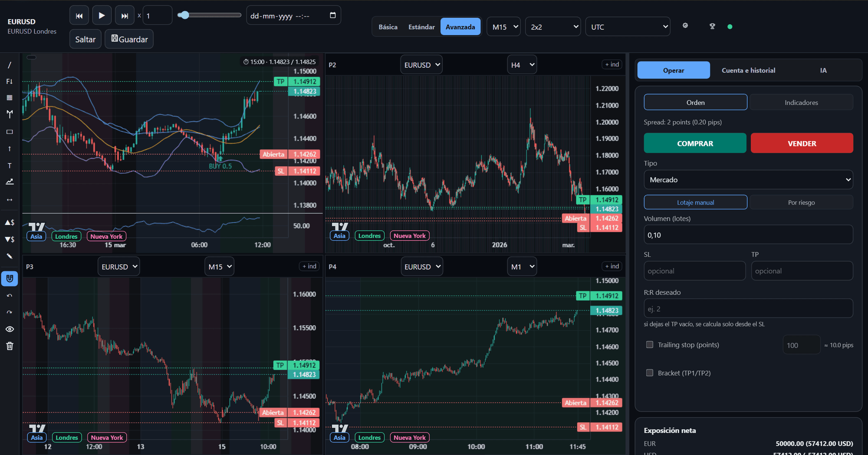
Task: Play the market replay
Action: 102,16
